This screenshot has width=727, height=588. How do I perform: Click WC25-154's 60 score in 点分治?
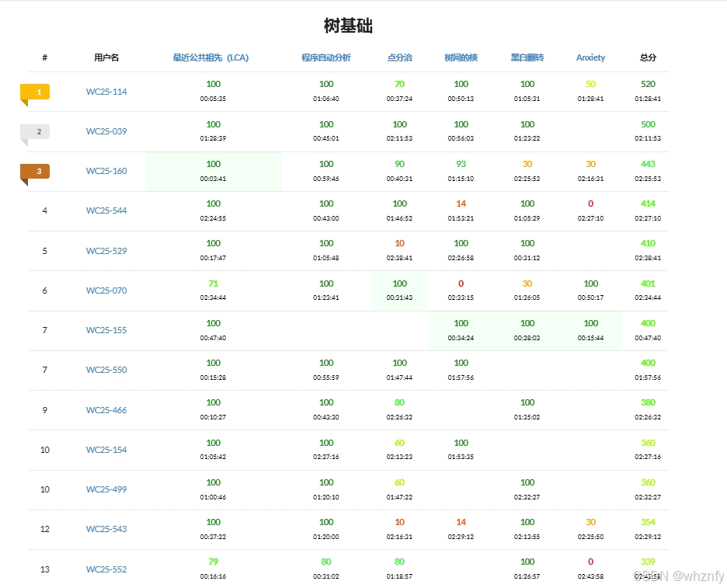point(399,443)
